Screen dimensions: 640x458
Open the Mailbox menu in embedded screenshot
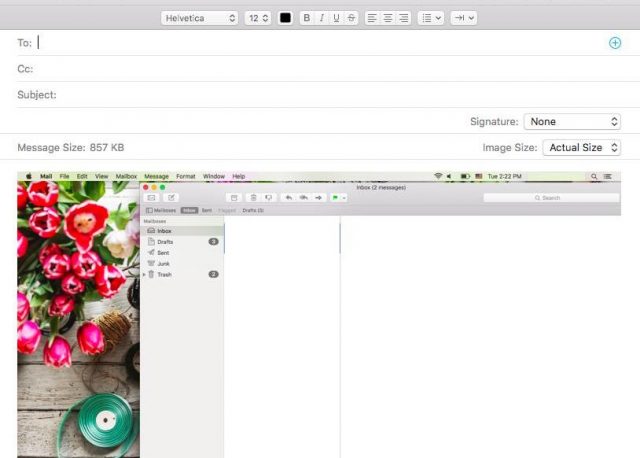126,176
